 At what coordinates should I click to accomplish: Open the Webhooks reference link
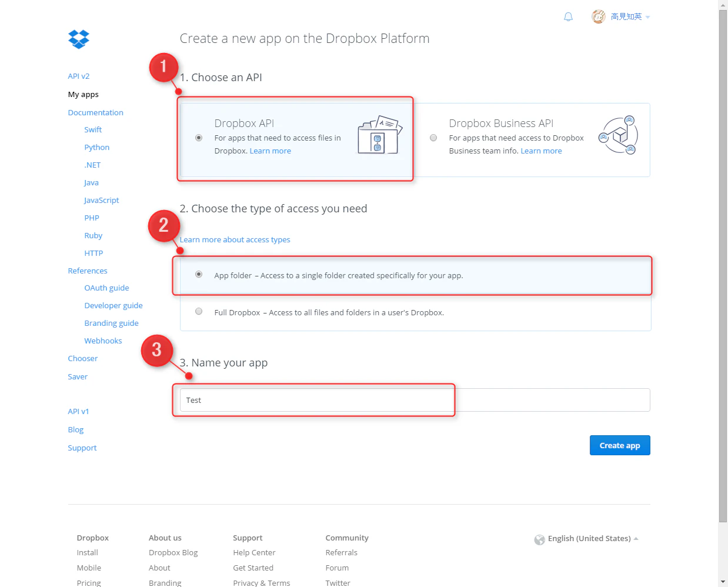(x=103, y=341)
